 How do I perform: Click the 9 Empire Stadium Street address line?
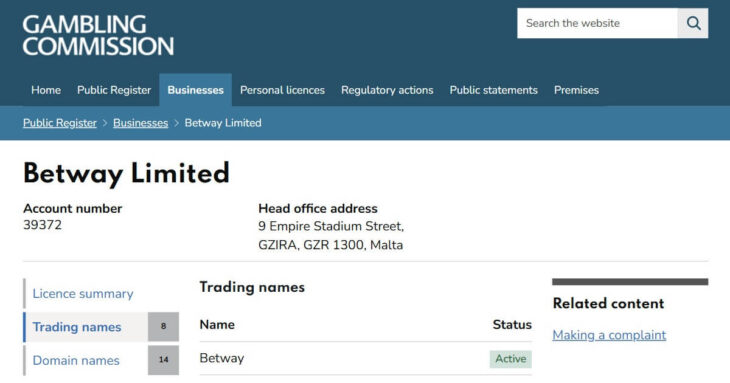331,226
